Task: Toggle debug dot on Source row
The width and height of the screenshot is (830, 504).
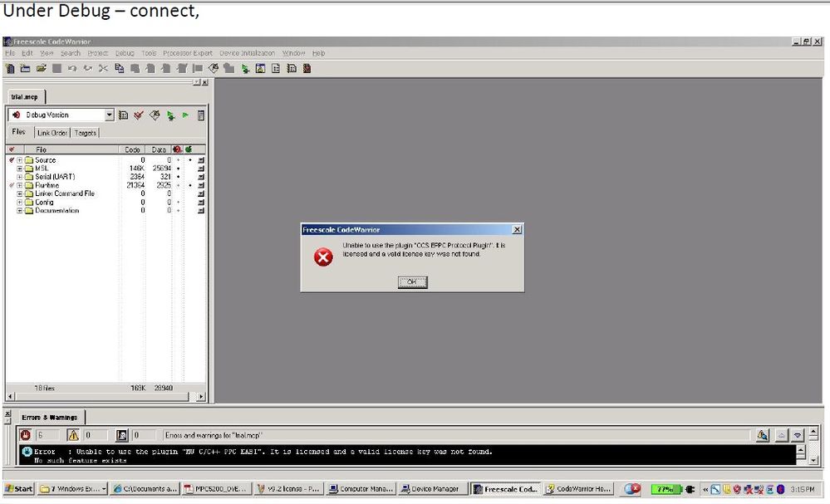Action: (x=190, y=159)
